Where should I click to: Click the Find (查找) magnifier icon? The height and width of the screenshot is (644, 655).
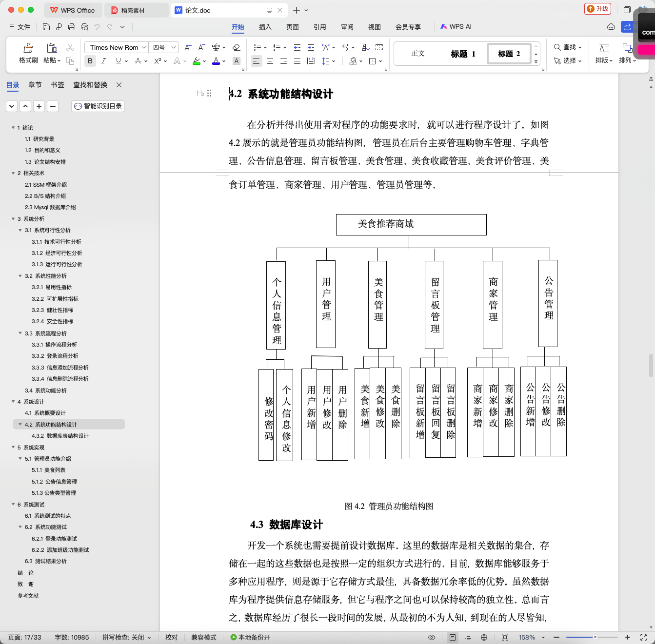pos(557,47)
